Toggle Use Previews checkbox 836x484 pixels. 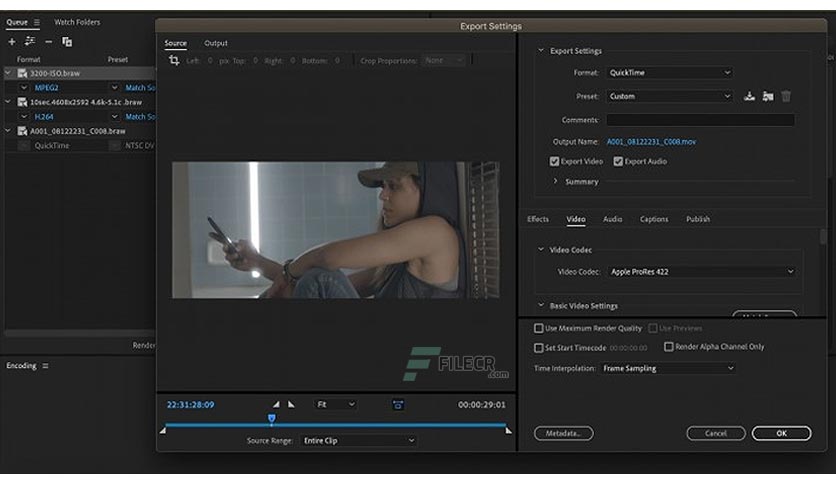(x=653, y=328)
